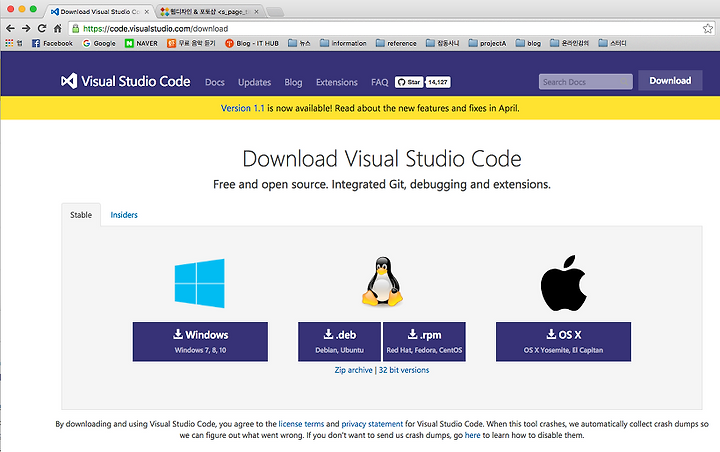Click the 14,127 star count badge
Screen dimensions: 720x452
pyautogui.click(x=438, y=82)
